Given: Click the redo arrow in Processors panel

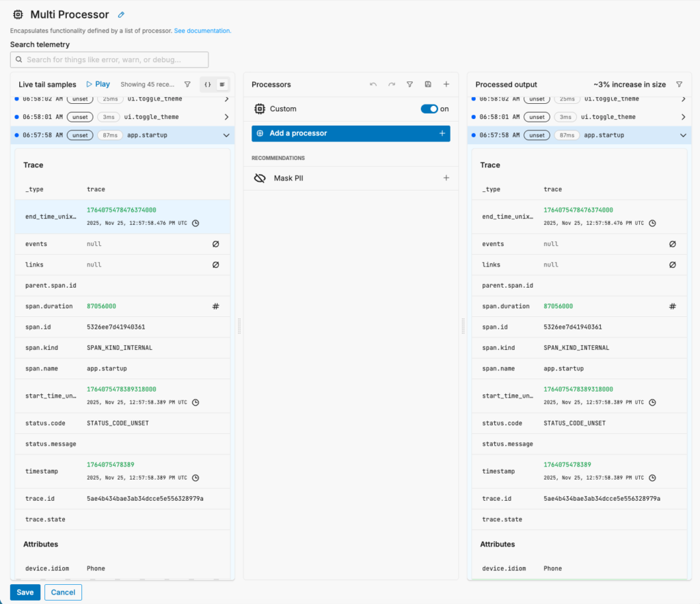Looking at the screenshot, I should pos(391,85).
